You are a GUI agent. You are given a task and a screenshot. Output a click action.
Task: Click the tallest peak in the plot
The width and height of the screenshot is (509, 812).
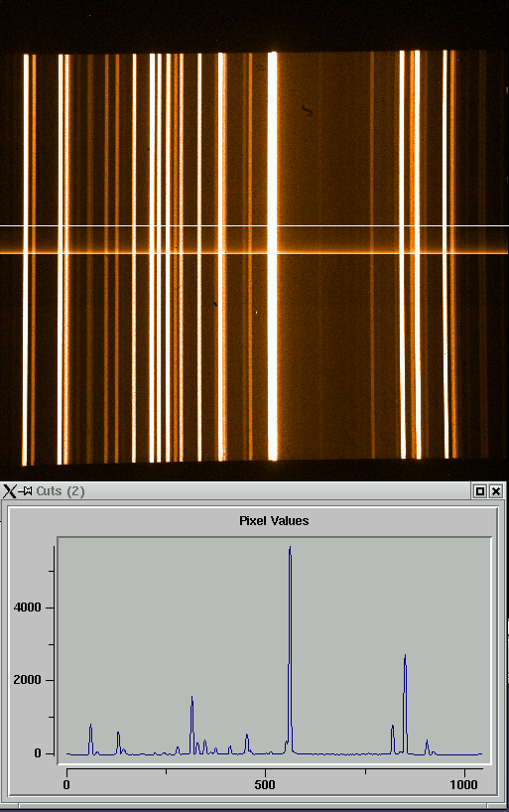(290, 548)
